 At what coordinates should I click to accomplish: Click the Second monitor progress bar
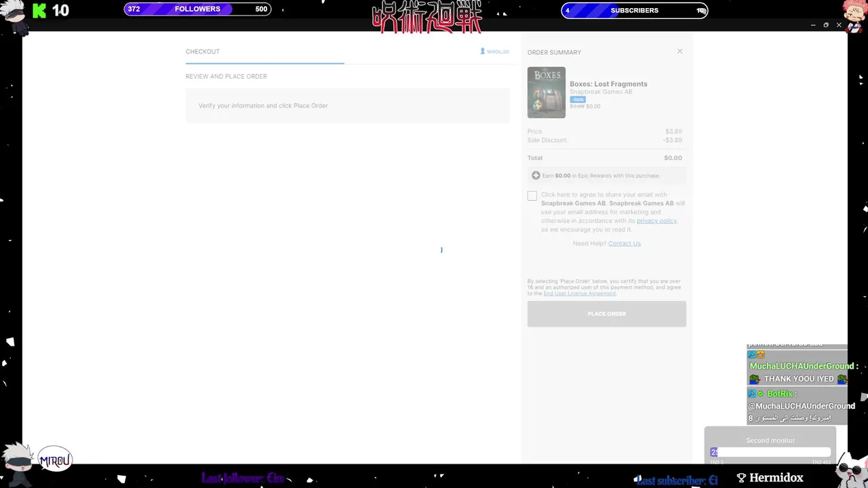[x=770, y=452]
